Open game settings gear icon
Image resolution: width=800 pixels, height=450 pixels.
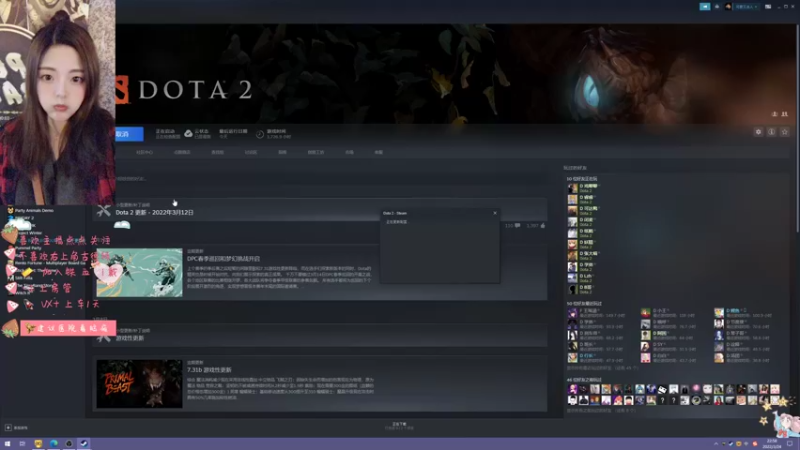758,132
